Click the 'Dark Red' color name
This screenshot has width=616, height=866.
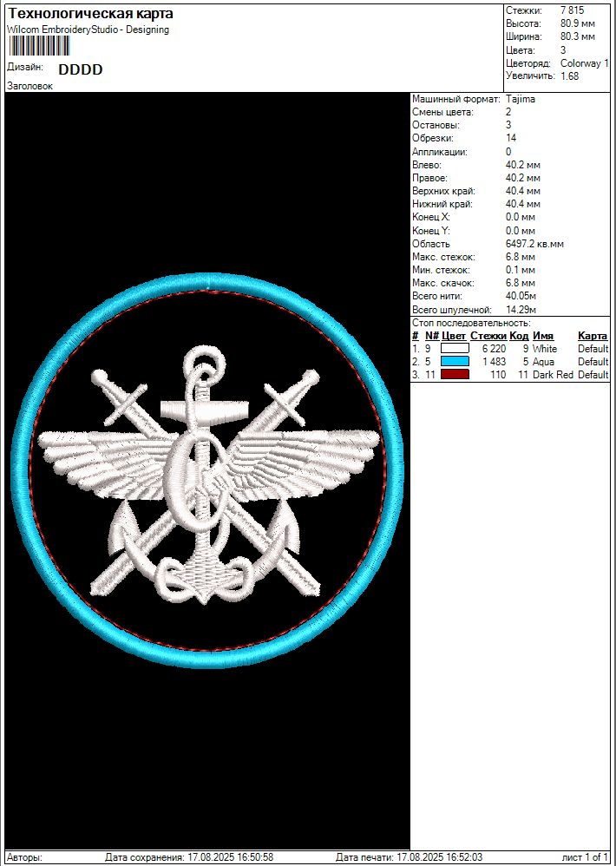pyautogui.click(x=553, y=375)
